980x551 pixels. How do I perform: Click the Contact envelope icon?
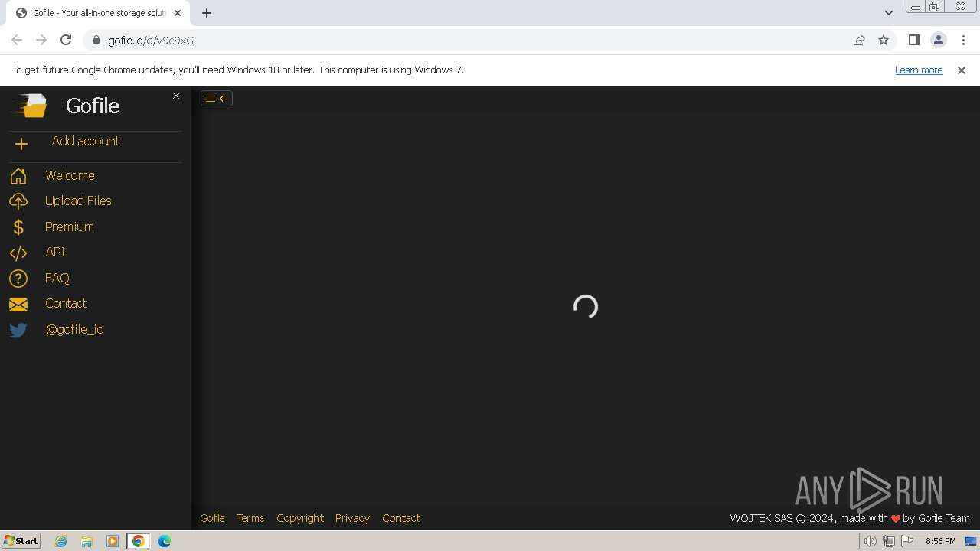tap(18, 305)
